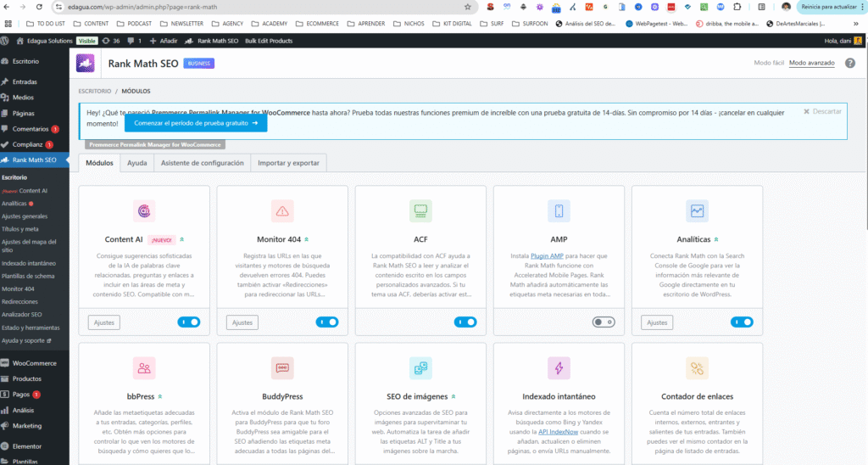This screenshot has height=465, width=868.
Task: Click Comenzar el período de prueba gratuito
Action: click(196, 123)
